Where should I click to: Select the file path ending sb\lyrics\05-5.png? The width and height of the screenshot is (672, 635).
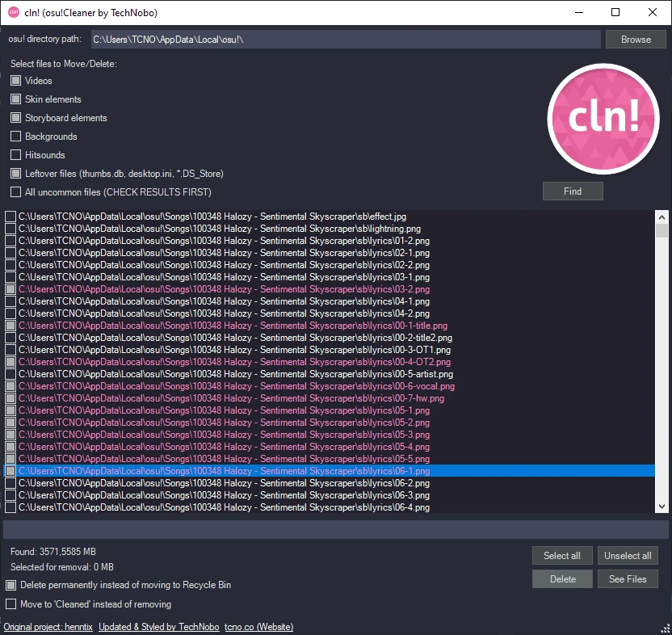tap(224, 459)
